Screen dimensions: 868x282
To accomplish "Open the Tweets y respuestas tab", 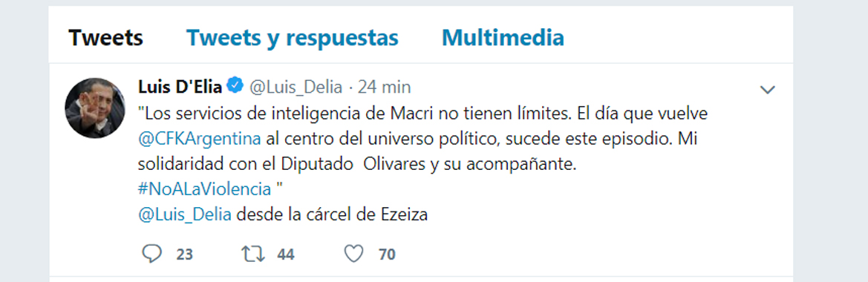I will (x=293, y=38).
